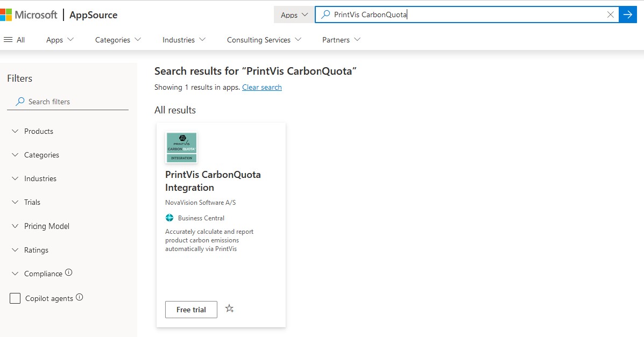This screenshot has height=337, width=644.
Task: Click the Copilot agents info icon
Action: pos(79,297)
